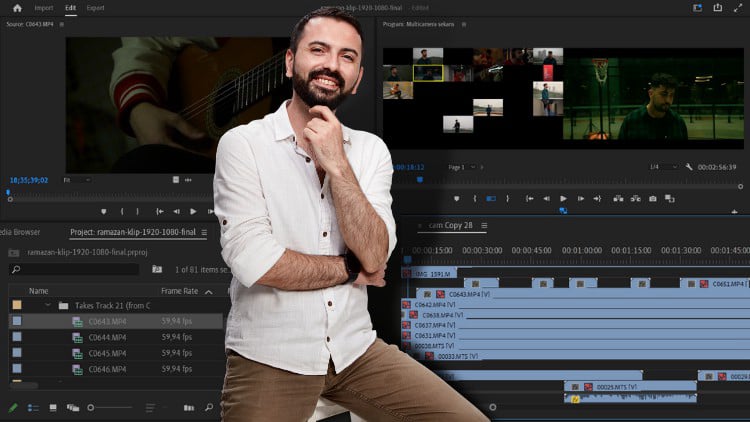Sort by Name column header

[38, 291]
